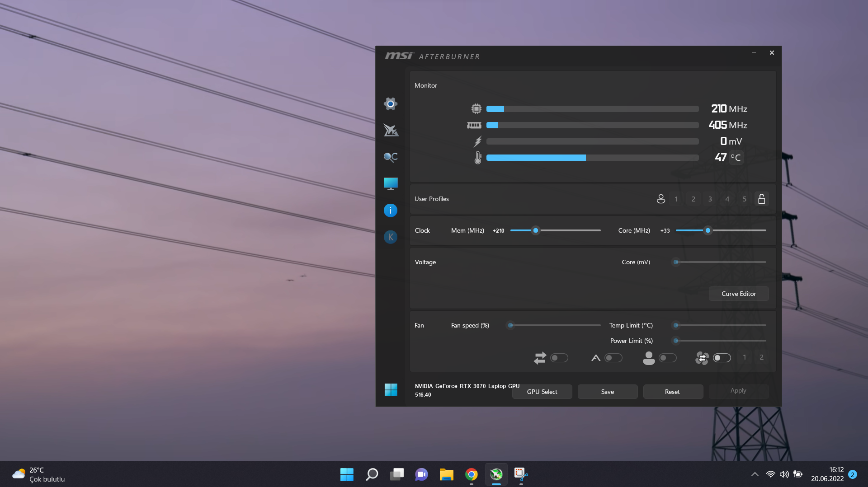Viewport: 868px width, 487px height.
Task: Click the '+210' memory clock offset value
Action: [x=499, y=231]
